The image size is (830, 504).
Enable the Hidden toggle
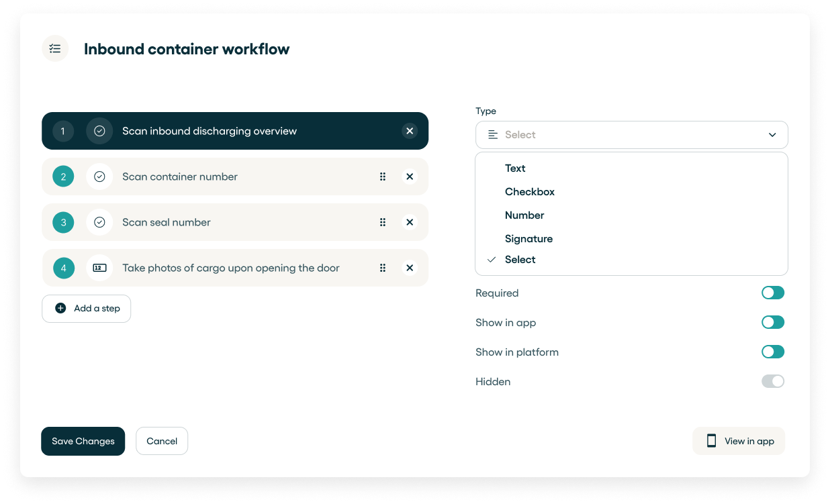coord(772,381)
